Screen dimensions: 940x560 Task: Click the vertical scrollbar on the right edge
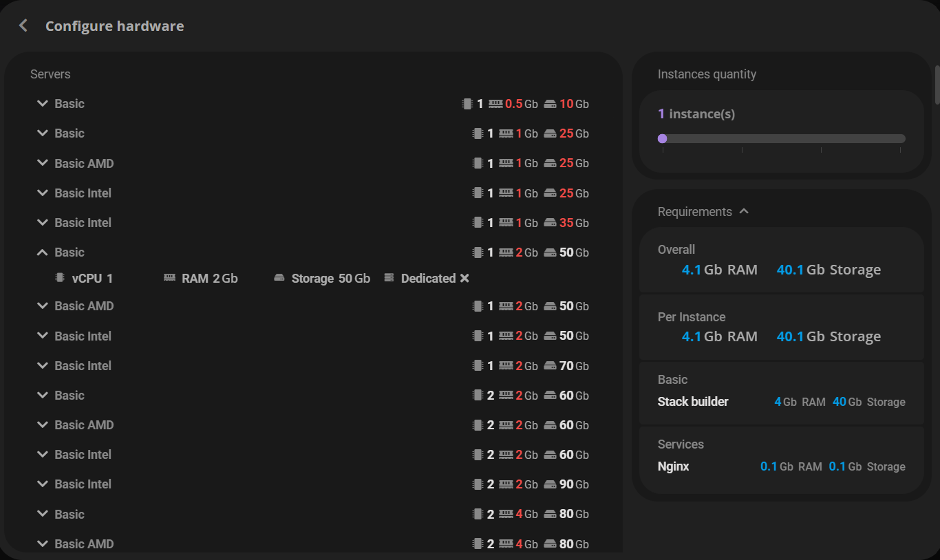[937, 84]
